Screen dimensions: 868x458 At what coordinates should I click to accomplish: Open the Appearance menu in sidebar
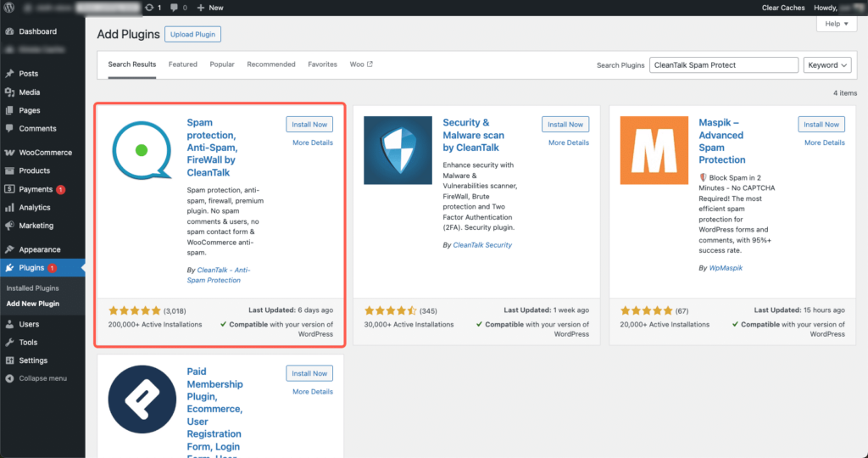[40, 249]
